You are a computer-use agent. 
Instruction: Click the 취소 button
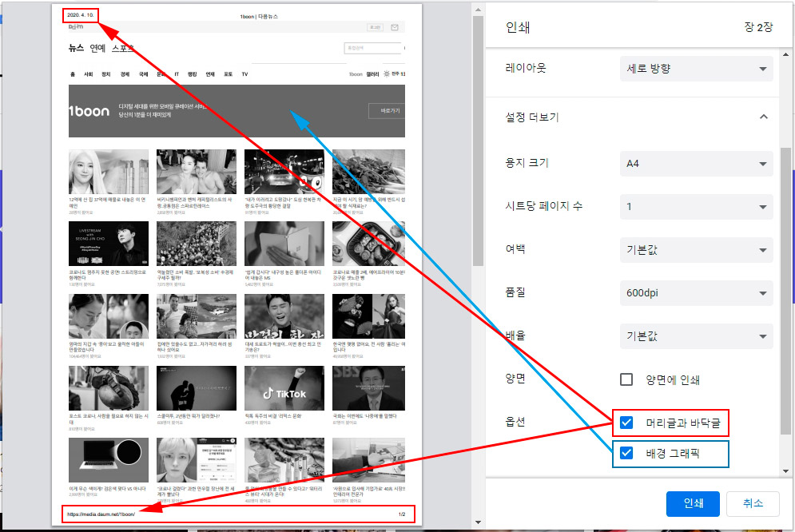[x=753, y=503]
